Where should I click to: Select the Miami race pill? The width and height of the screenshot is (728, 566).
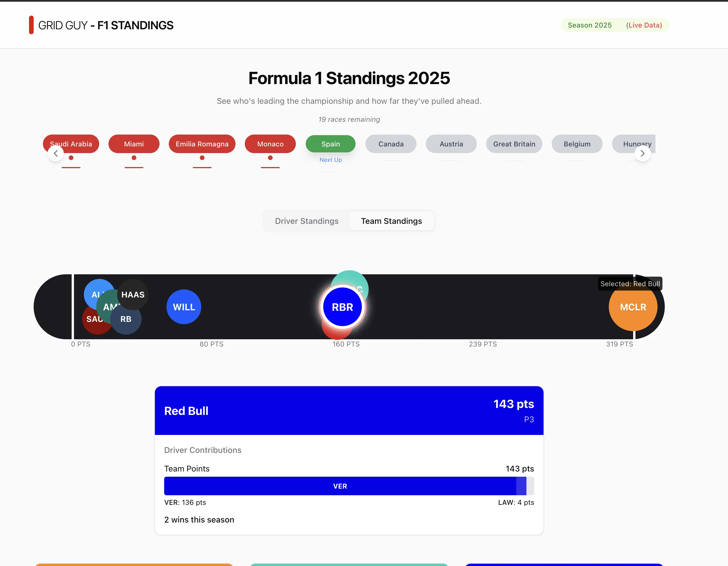point(134,144)
